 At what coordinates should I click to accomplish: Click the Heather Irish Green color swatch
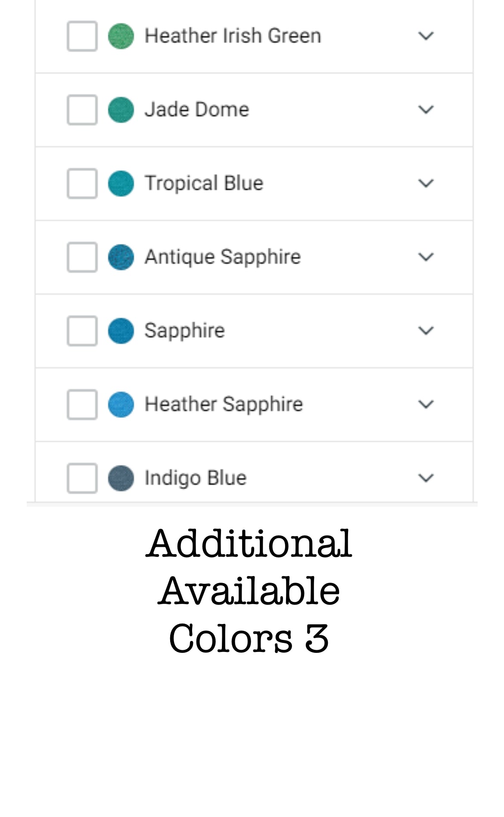pyautogui.click(x=121, y=36)
